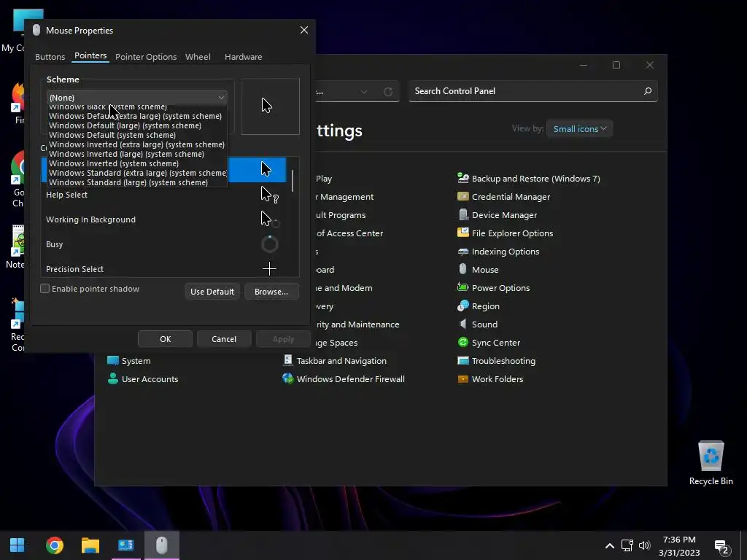Switch to the Wheel tab
The width and height of the screenshot is (747, 560).
(198, 57)
